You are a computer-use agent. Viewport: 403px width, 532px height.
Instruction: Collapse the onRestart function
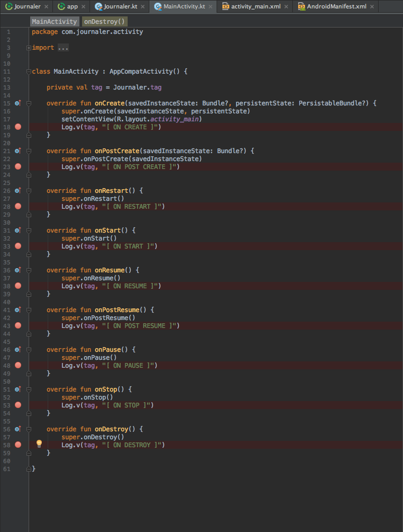[x=29, y=191]
